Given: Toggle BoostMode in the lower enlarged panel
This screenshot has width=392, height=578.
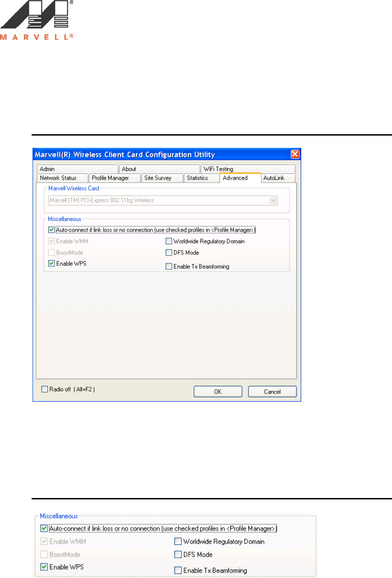Looking at the screenshot, I should [x=44, y=554].
